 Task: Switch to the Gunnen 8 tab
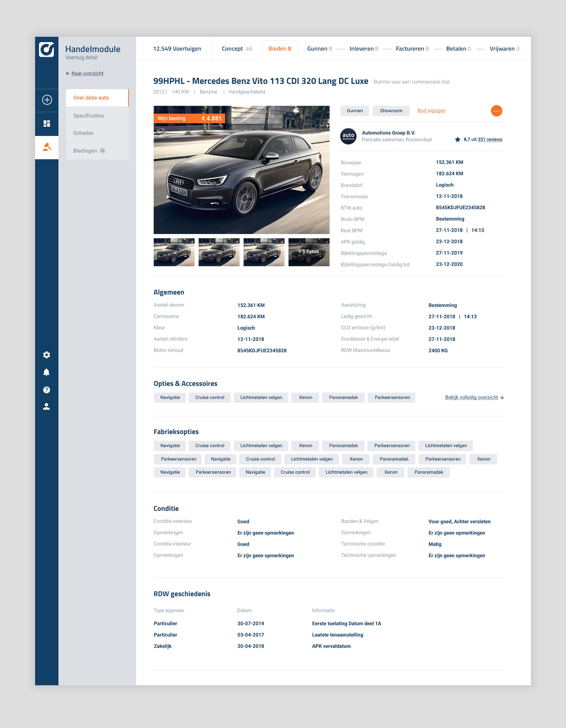(x=319, y=49)
